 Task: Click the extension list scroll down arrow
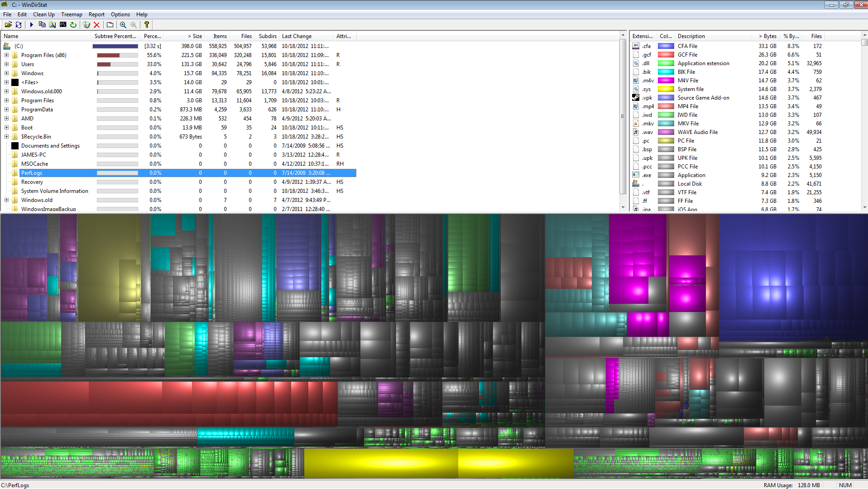864,207
